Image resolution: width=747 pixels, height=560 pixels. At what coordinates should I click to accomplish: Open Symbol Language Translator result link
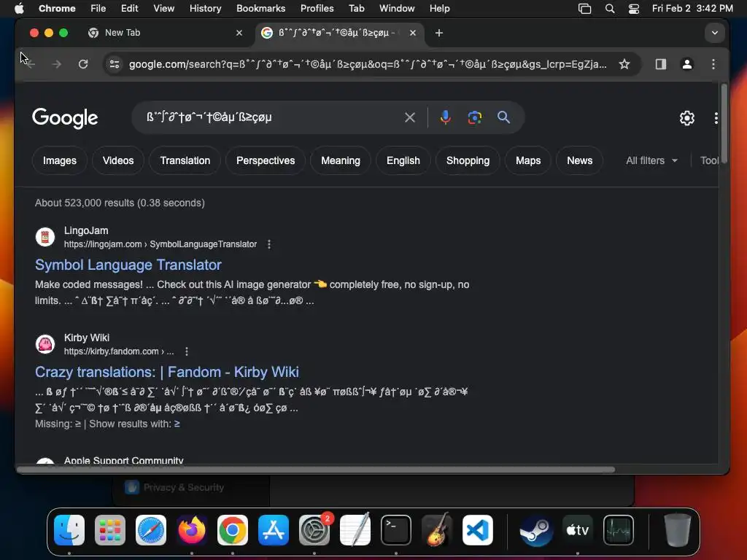coord(128,265)
